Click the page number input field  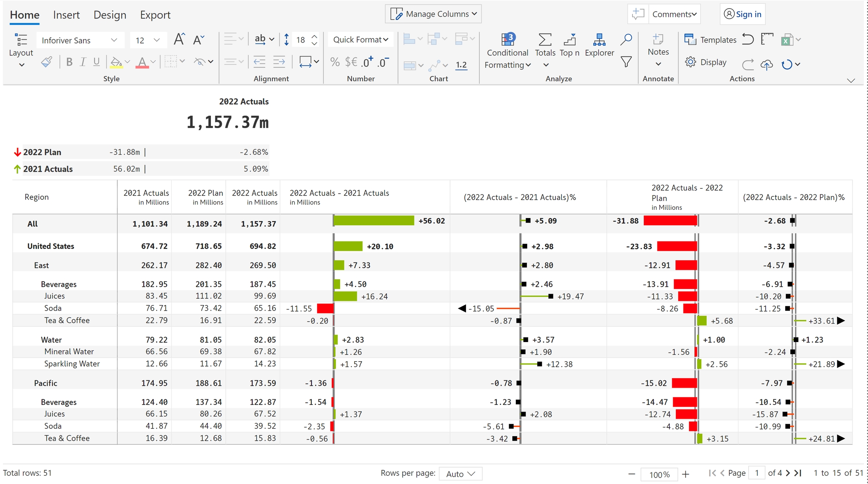pyautogui.click(x=756, y=473)
